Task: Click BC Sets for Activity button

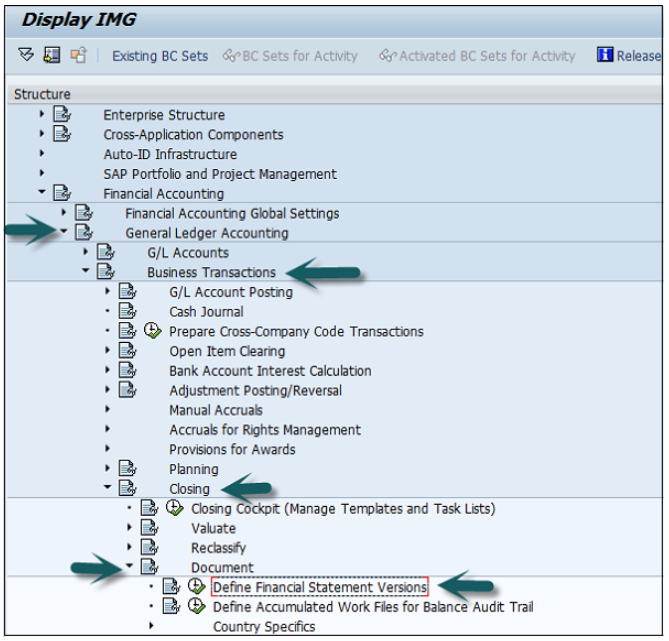Action: pos(291,56)
